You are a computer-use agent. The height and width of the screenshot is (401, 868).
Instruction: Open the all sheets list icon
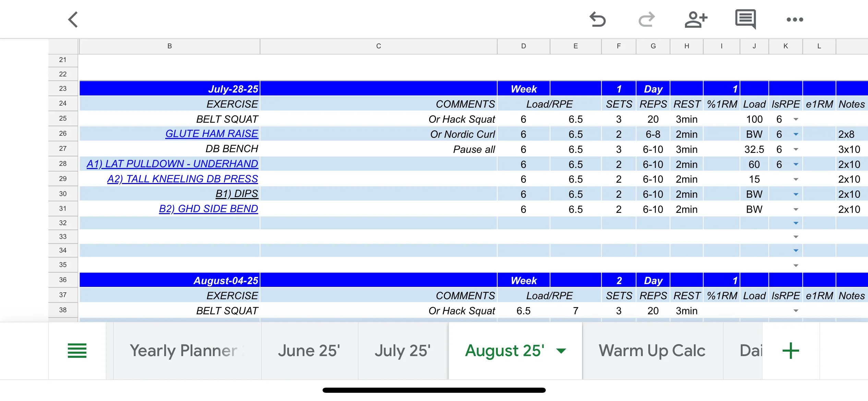[77, 351]
